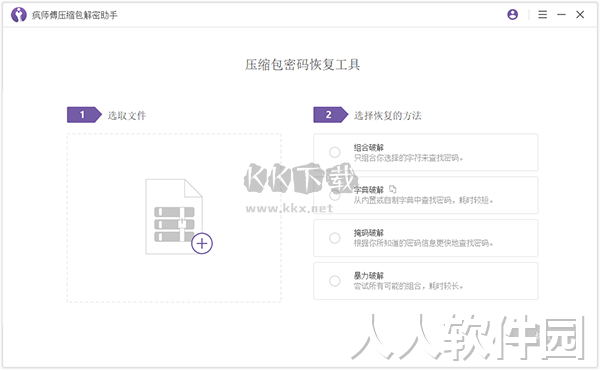600x370 pixels.
Task: Click the description 尝试所有可能的组合，耗时较长
Action: (408, 286)
